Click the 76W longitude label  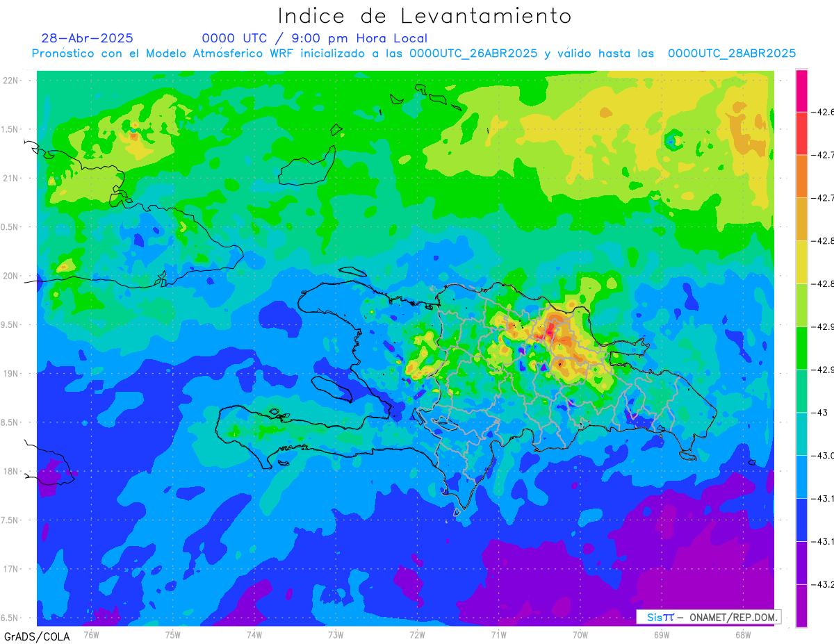pos(91,634)
